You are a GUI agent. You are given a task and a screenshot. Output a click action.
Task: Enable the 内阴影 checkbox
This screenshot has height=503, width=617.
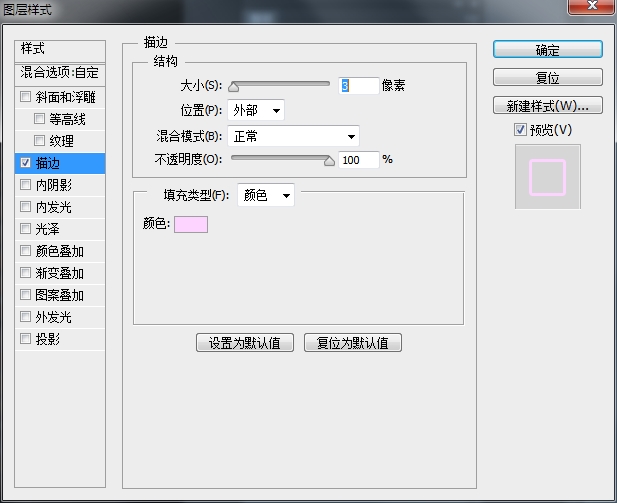tap(26, 185)
